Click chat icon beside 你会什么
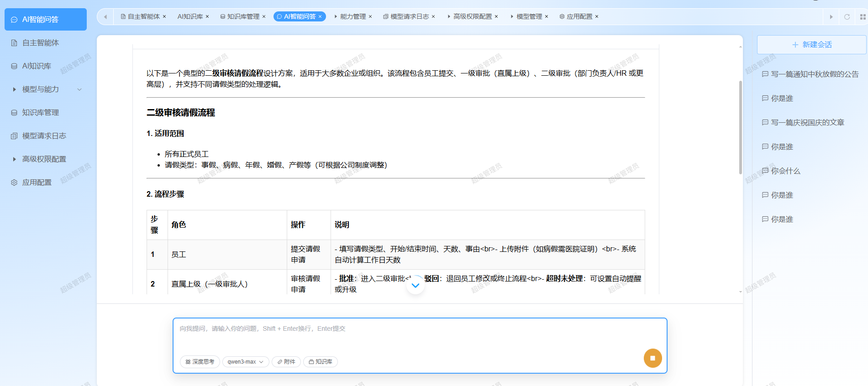This screenshot has height=386, width=868. (x=765, y=171)
